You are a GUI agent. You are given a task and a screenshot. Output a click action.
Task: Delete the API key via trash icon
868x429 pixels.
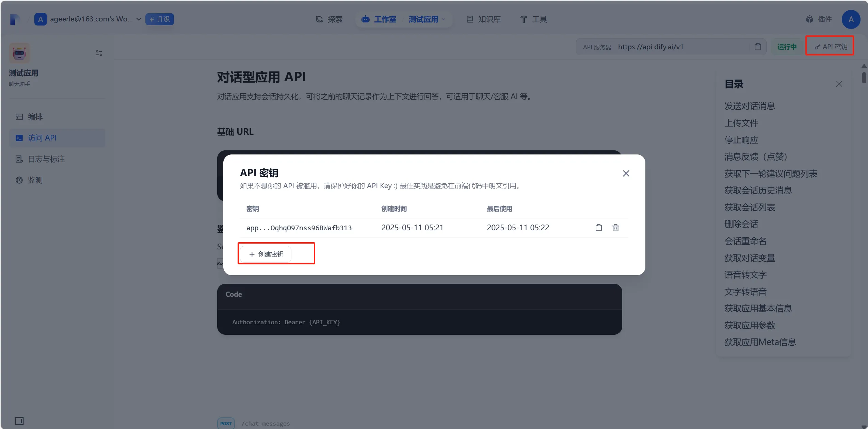[x=615, y=228]
